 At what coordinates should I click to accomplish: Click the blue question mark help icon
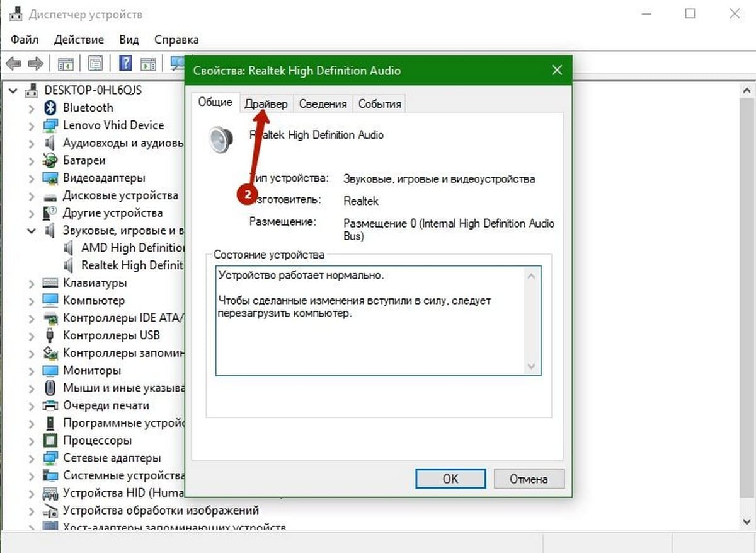click(126, 63)
